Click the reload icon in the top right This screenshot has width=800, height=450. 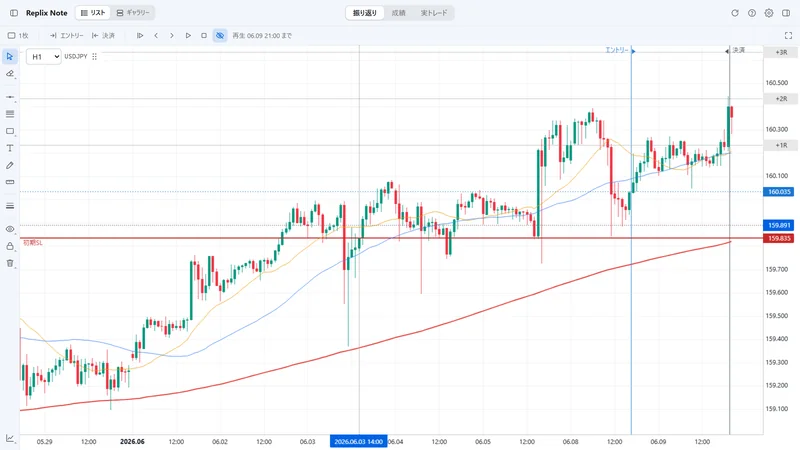(735, 13)
